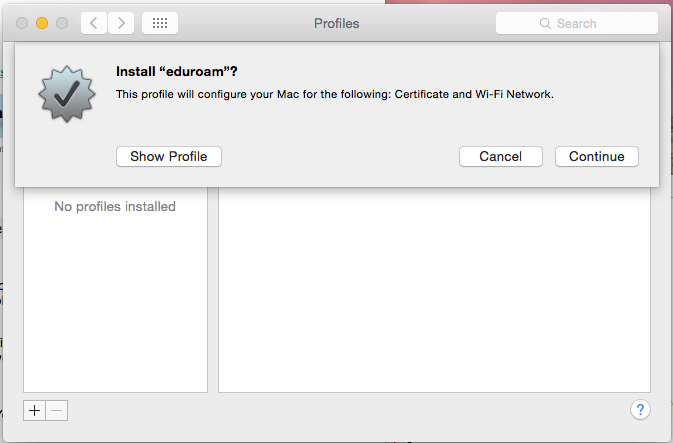This screenshot has height=443, width=673.
Task: Close the Profiles window with red button
Action: 23,23
